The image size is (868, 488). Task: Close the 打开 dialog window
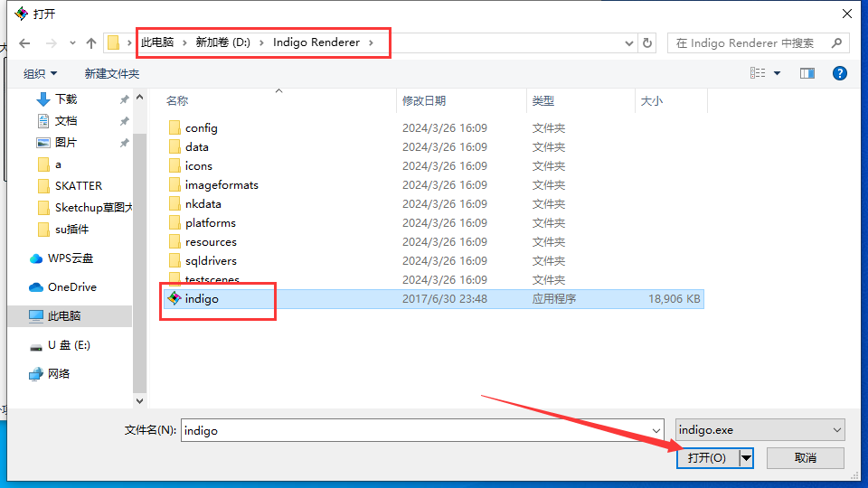[x=847, y=14]
